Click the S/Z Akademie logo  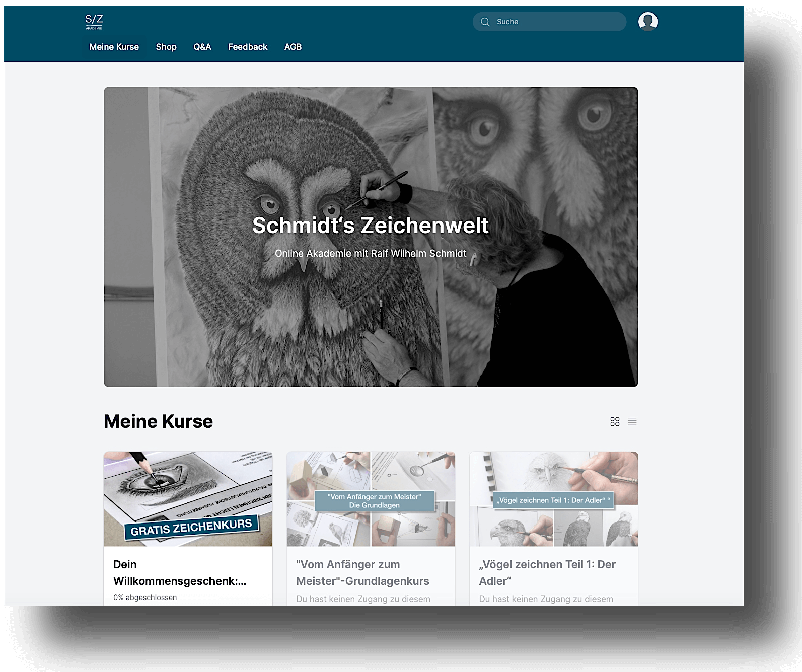[x=94, y=22]
